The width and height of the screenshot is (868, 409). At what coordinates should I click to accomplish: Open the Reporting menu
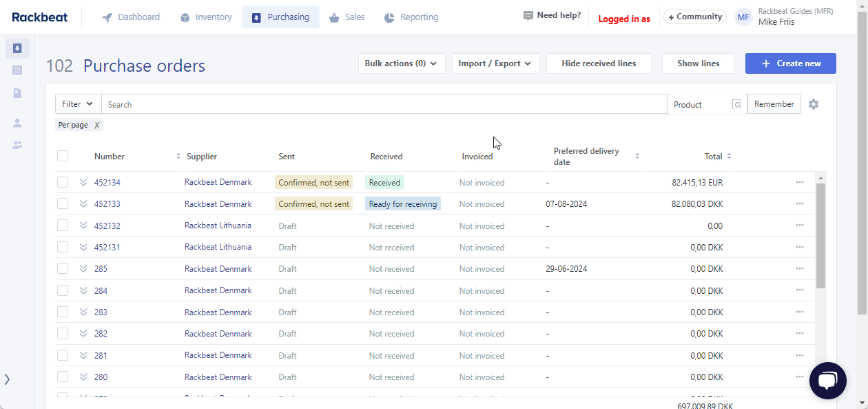(x=411, y=17)
